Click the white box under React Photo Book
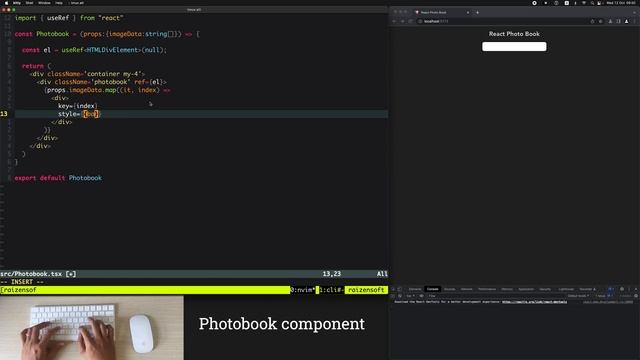Image resolution: width=640 pixels, height=360 pixels. [x=514, y=47]
